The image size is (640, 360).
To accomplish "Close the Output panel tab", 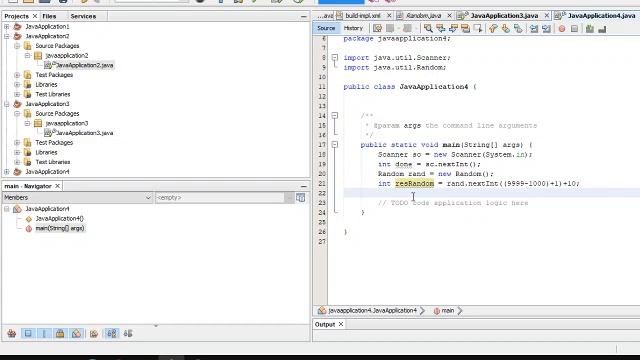I will tap(341, 324).
